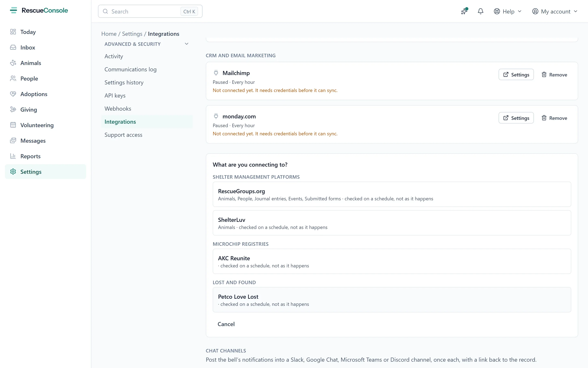The width and height of the screenshot is (588, 368).
Task: Choose RescueGroups.org as the platform
Action: 392,194
